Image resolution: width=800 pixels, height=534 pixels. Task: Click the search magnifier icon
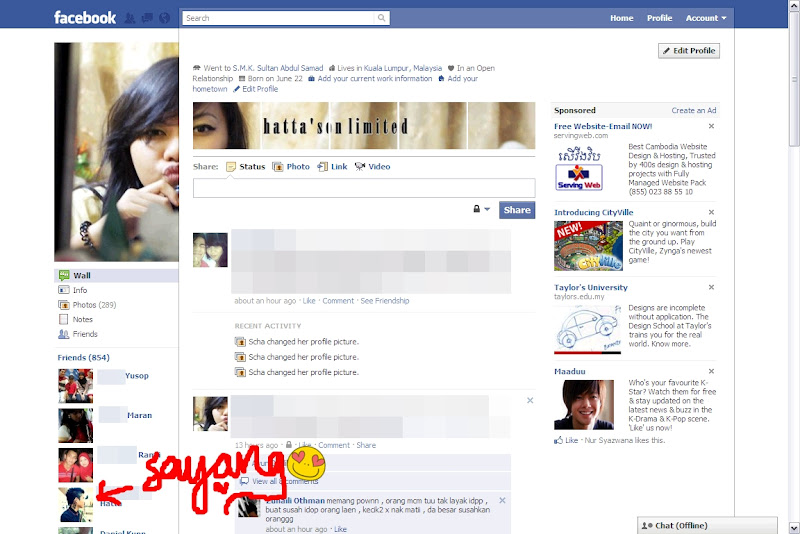pos(381,18)
